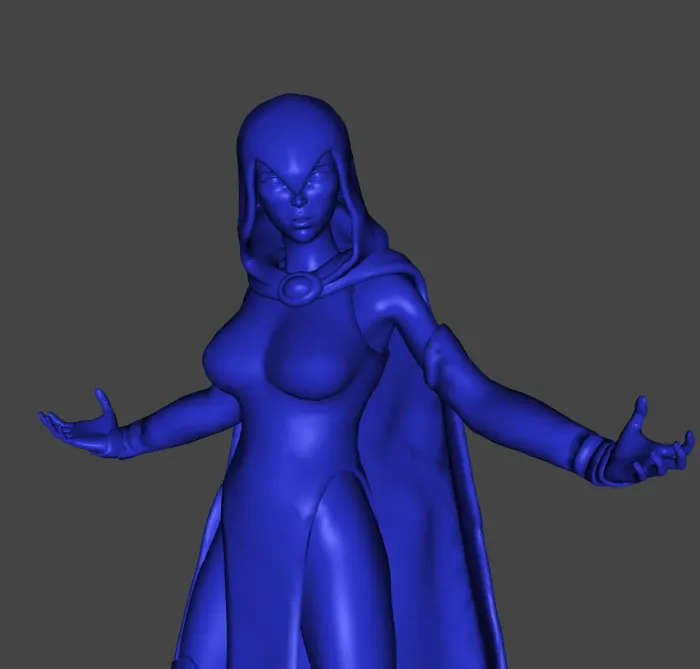Screen dimensions: 700x669
Task: Select the stacked wrist bands on the arm
Action: click(x=594, y=457)
